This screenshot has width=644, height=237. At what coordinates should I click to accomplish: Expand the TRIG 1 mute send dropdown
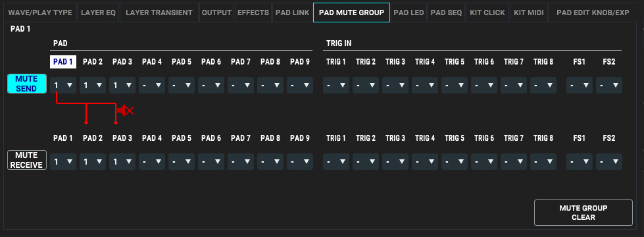click(336, 86)
